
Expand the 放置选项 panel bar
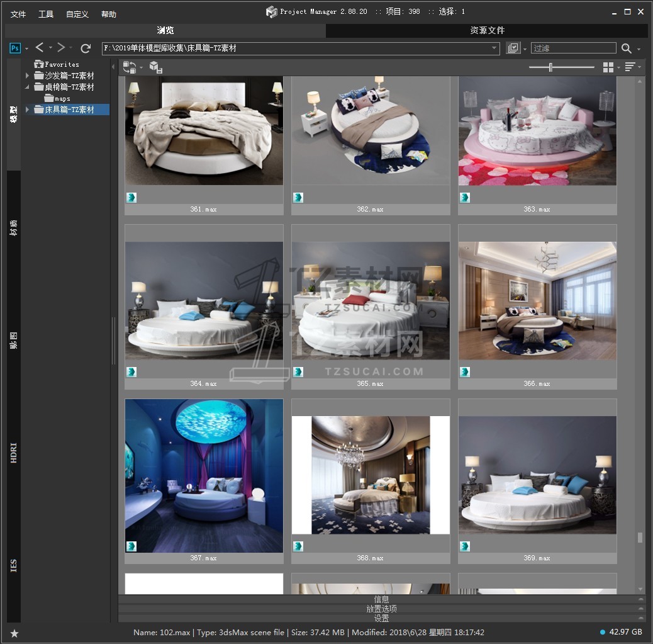tap(381, 609)
